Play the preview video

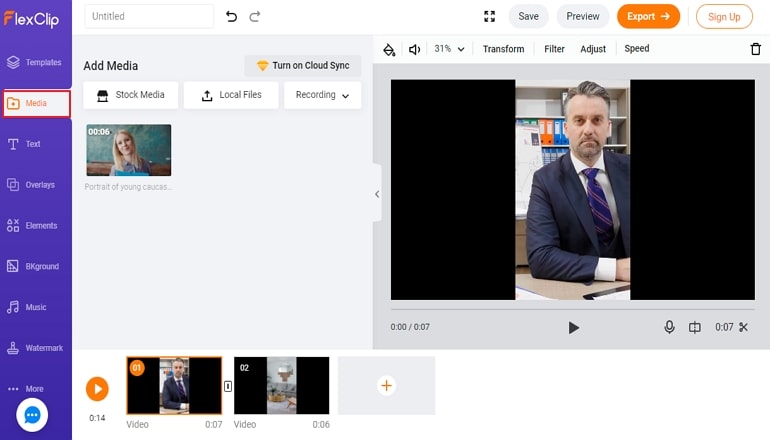click(573, 328)
